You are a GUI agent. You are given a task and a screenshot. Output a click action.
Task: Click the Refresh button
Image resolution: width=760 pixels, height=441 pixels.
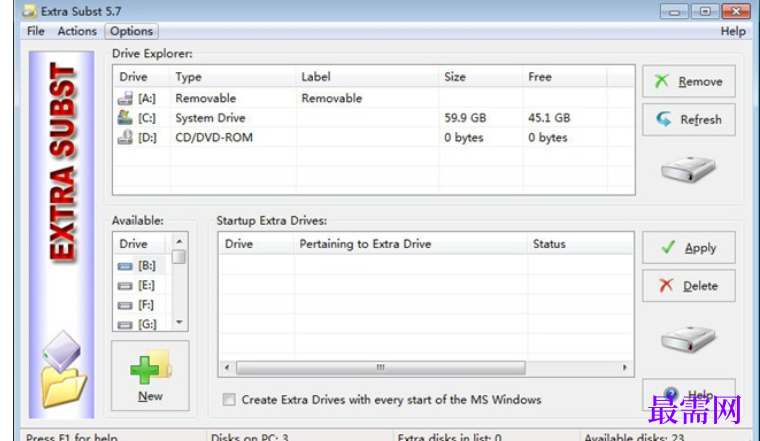click(x=689, y=119)
